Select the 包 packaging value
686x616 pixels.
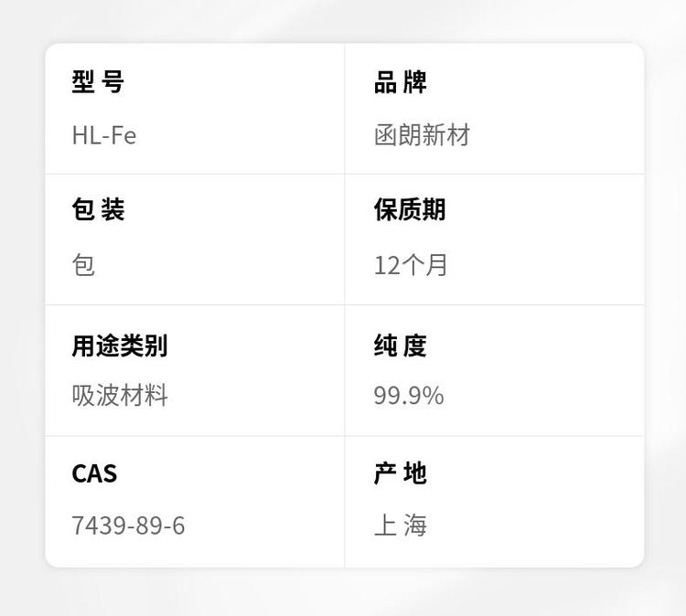point(83,266)
